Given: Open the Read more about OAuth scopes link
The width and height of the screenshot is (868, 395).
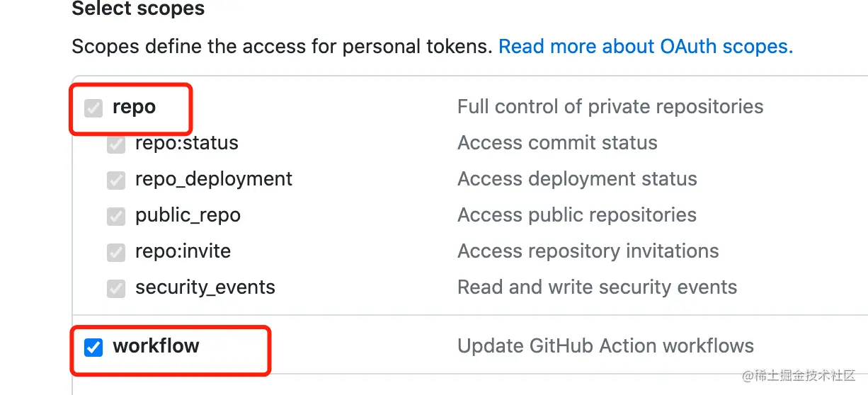Looking at the screenshot, I should tap(646, 47).
